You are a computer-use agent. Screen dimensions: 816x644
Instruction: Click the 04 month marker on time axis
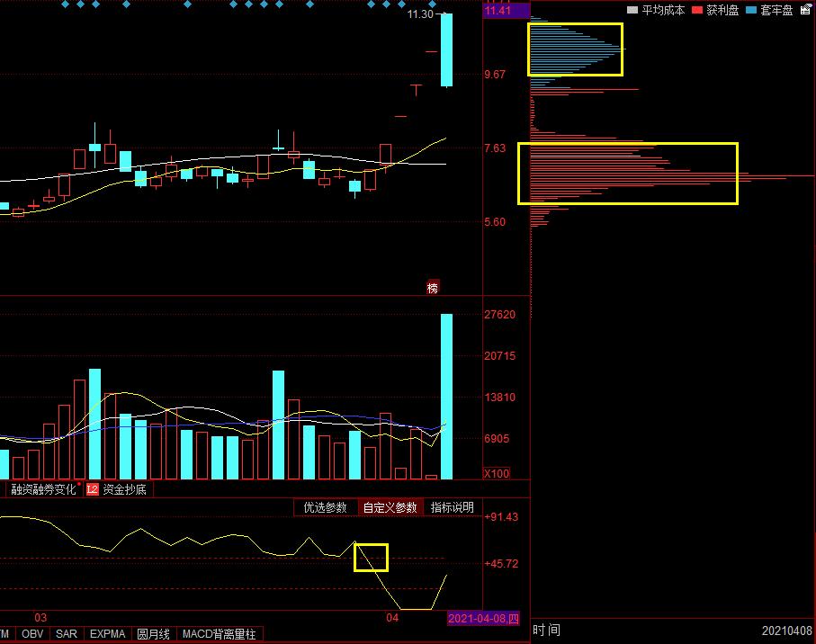pos(392,618)
